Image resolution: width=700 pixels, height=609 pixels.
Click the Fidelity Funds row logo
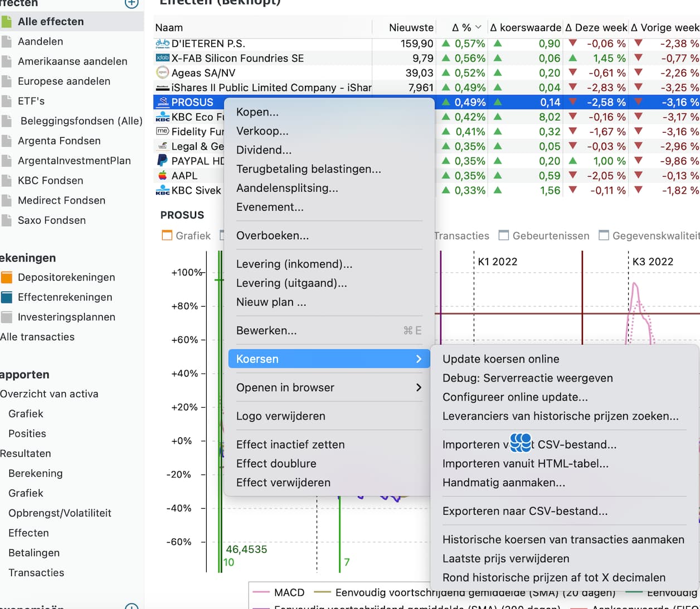coord(162,132)
